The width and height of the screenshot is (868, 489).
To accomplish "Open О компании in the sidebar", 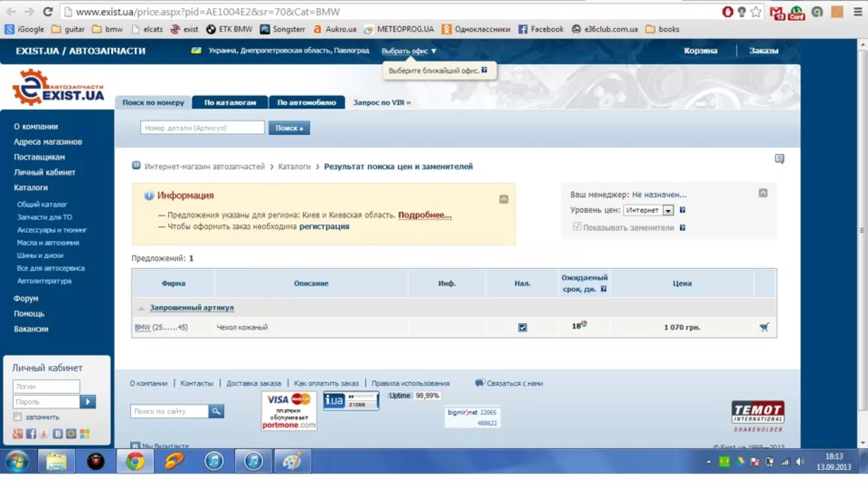I will tap(36, 126).
